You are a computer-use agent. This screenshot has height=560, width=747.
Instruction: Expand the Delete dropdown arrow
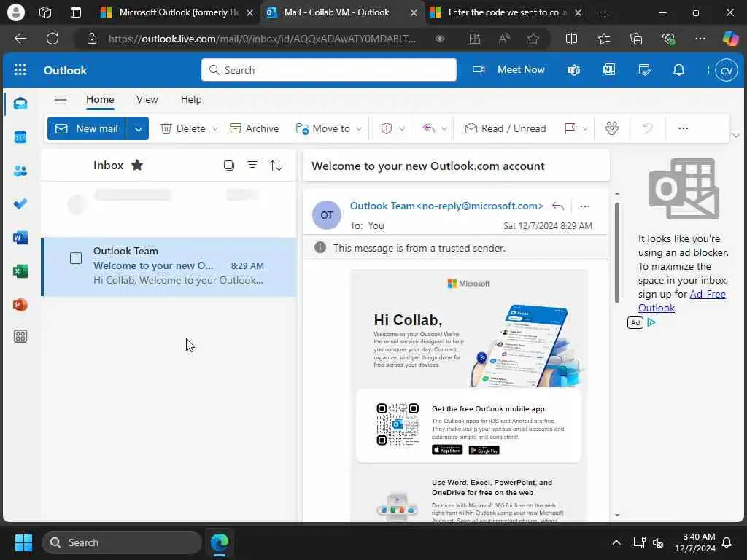[x=215, y=128]
